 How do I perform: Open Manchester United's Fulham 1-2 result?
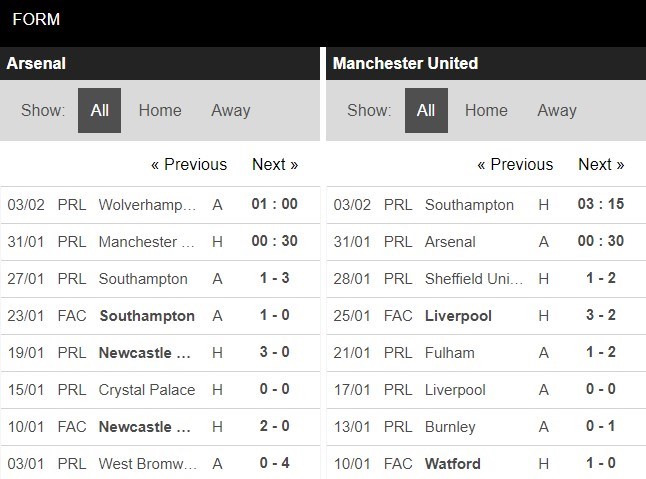point(486,353)
